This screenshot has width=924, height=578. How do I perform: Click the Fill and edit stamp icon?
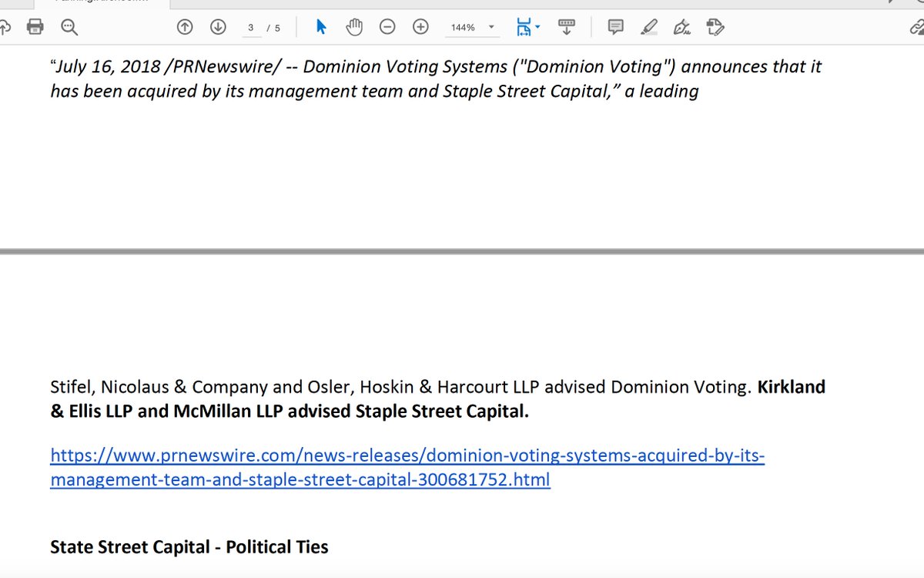coord(715,28)
